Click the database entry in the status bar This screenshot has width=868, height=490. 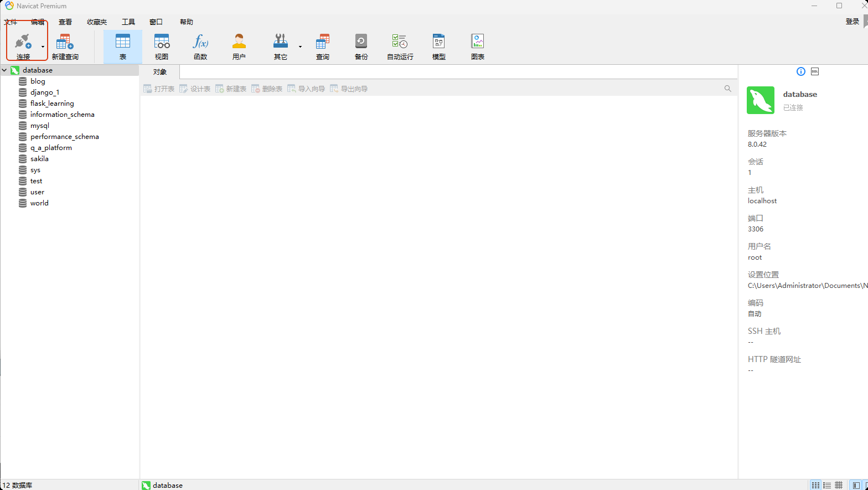162,486
